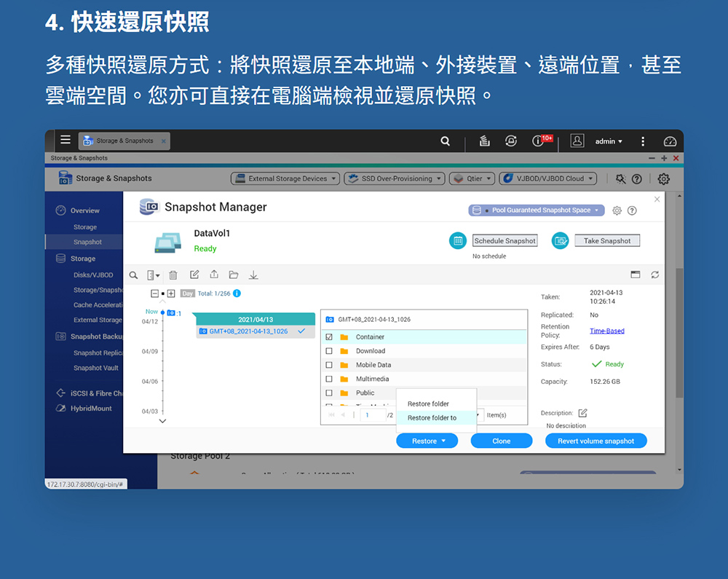Click the admin user avatar icon
The height and width of the screenshot is (579, 728).
point(577,141)
